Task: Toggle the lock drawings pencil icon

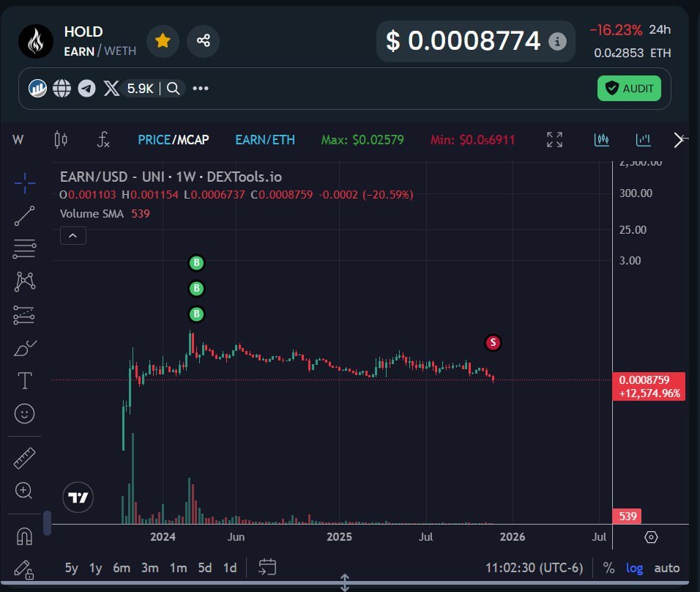Action: coord(23,570)
